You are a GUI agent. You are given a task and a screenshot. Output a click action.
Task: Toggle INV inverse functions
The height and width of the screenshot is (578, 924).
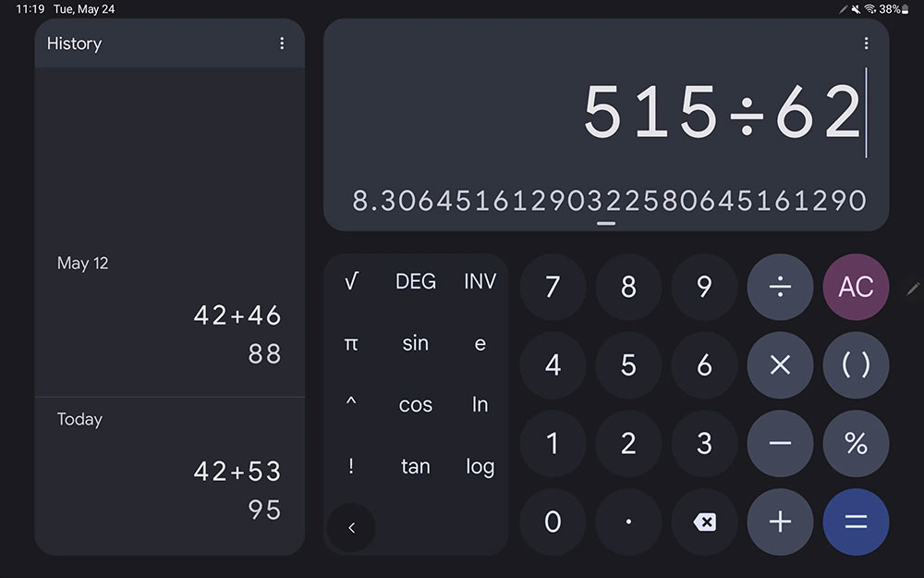[480, 281]
